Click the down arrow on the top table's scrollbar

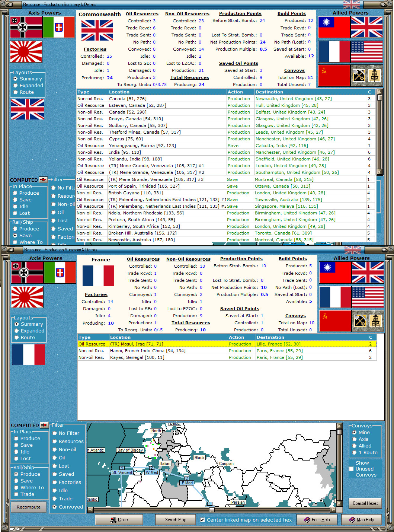pos(379,172)
